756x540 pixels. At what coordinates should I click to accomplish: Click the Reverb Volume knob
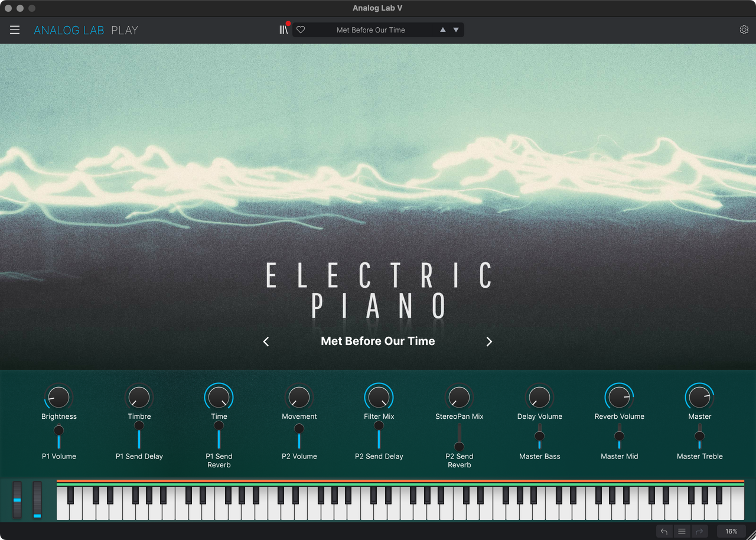click(x=619, y=398)
